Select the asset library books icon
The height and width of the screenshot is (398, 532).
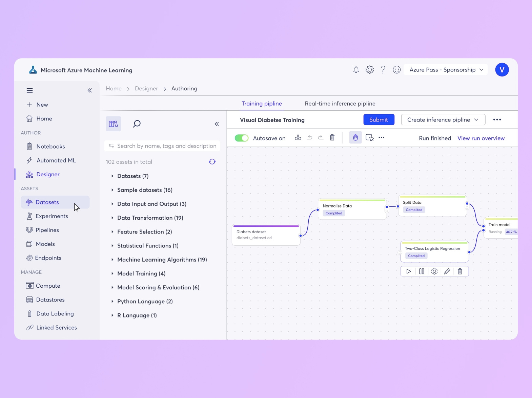coord(114,124)
